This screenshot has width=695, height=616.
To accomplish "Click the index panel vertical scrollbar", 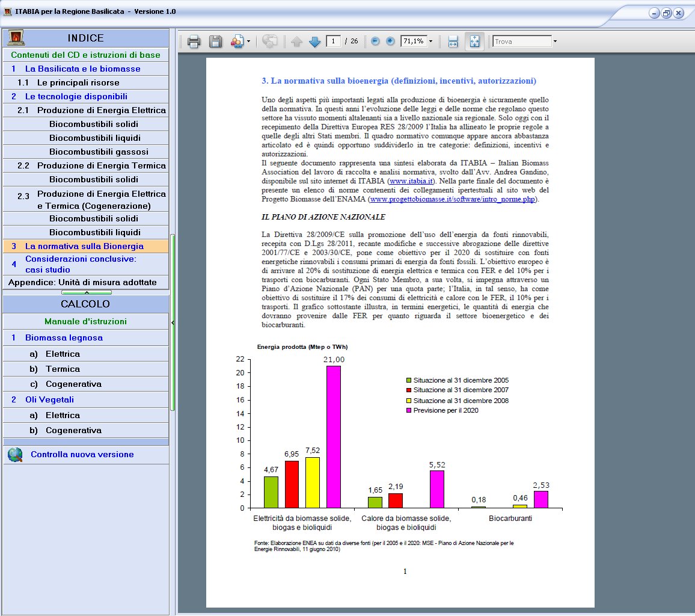I will tap(173, 322).
